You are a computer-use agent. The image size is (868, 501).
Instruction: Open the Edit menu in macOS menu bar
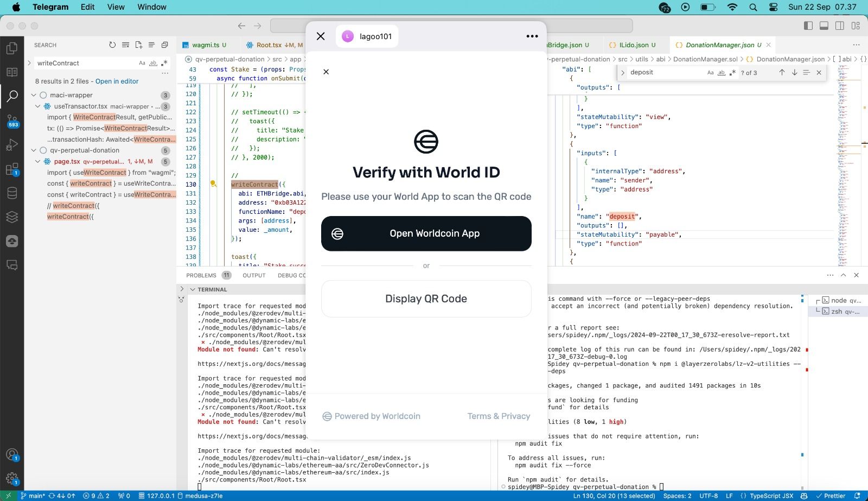[x=87, y=7]
